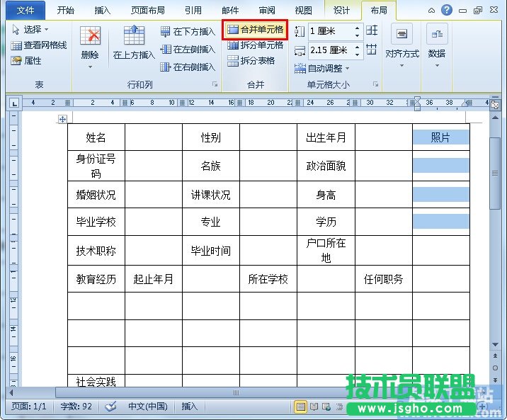The height and width of the screenshot is (420, 507).
Task: Click Split Table (拆分表格) in the ribbon
Action: [251, 61]
